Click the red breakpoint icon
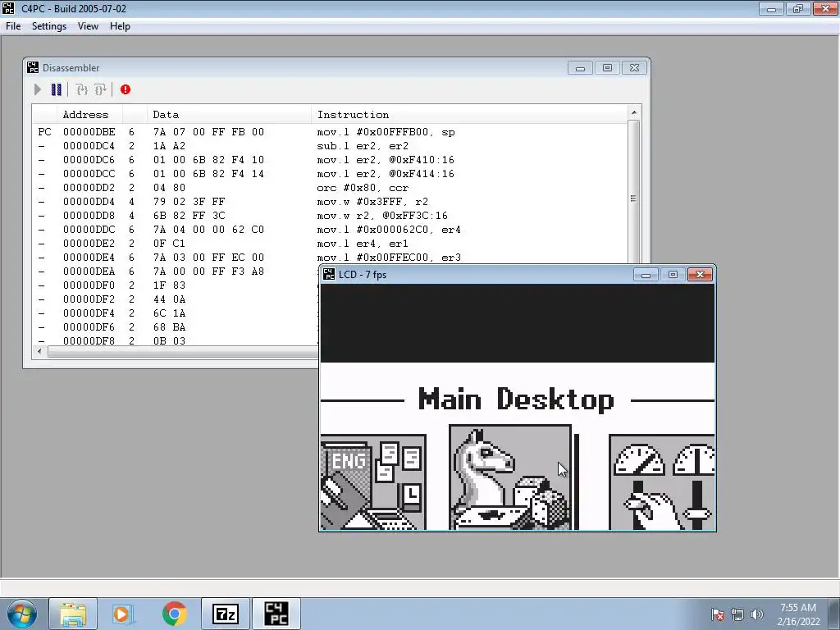The width and height of the screenshot is (840, 630). (x=126, y=89)
